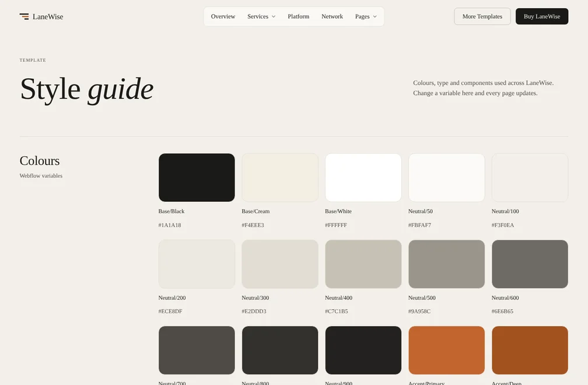The width and height of the screenshot is (588, 385).
Task: Click the Neutral/300 label text
Action: [256, 297]
